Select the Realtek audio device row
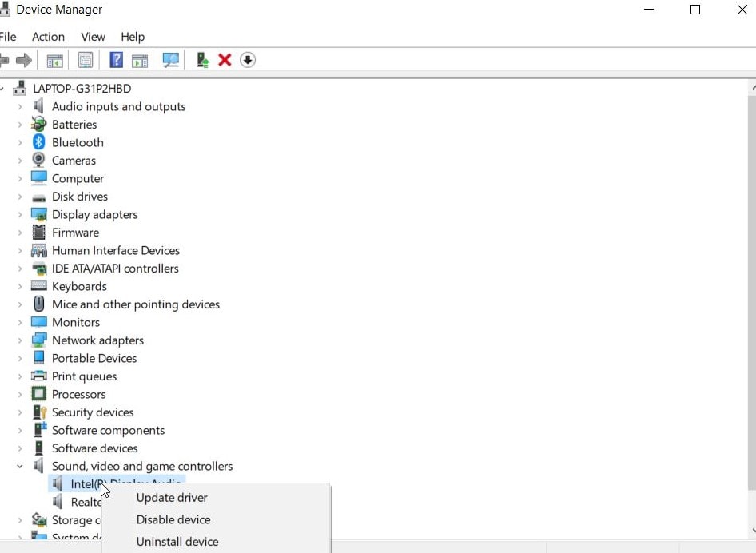 (x=78, y=502)
